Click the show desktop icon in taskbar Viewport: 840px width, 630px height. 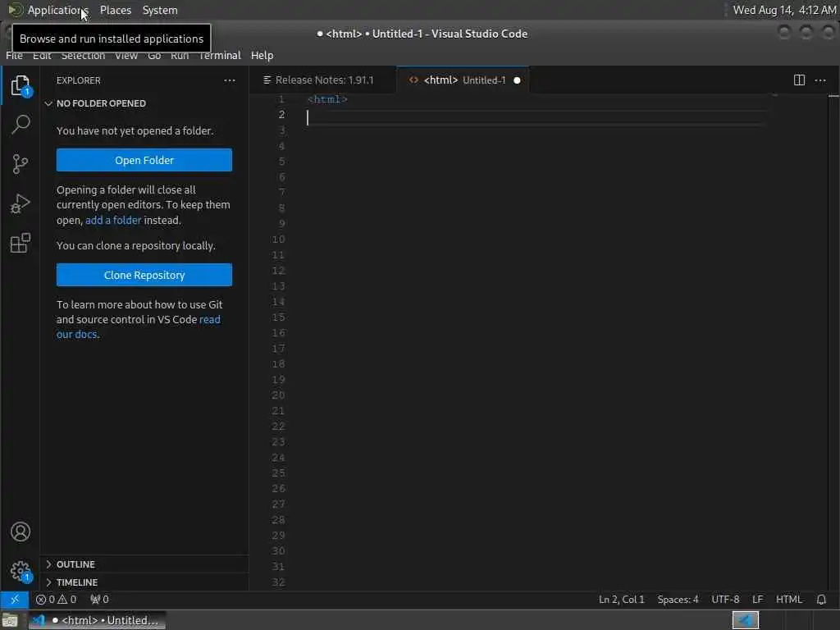point(10,620)
